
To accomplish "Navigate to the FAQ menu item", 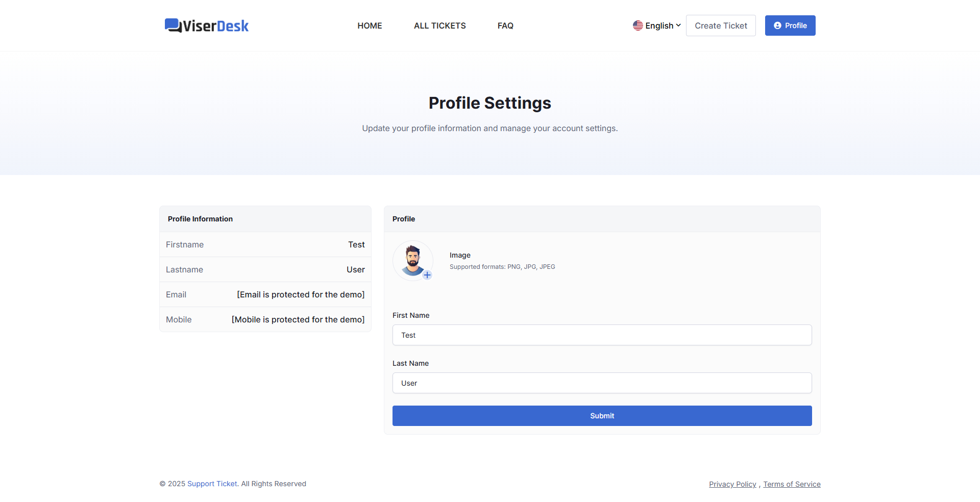I will click(505, 26).
